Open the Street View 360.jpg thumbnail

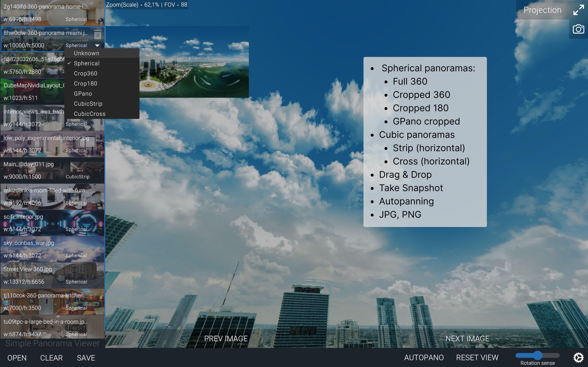[x=52, y=275]
